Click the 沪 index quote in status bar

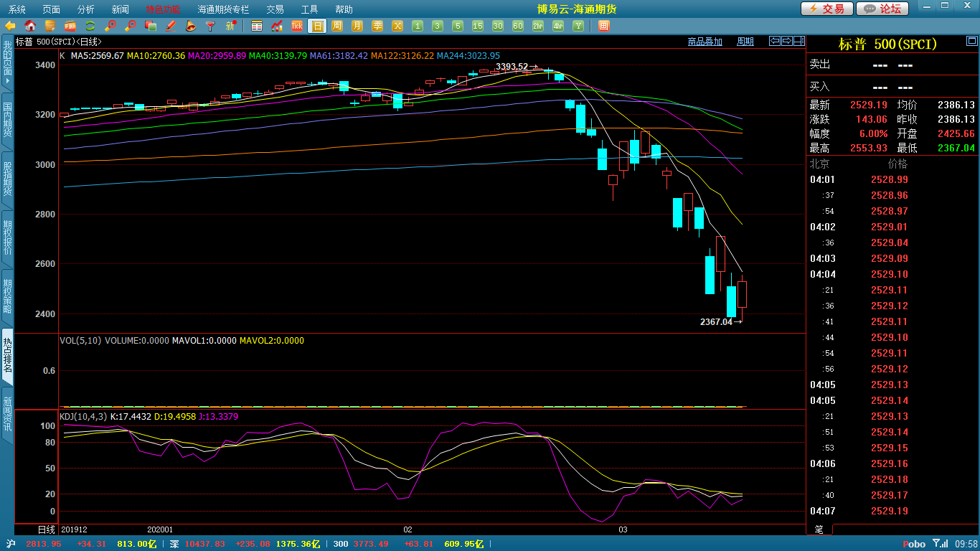[x=80, y=544]
